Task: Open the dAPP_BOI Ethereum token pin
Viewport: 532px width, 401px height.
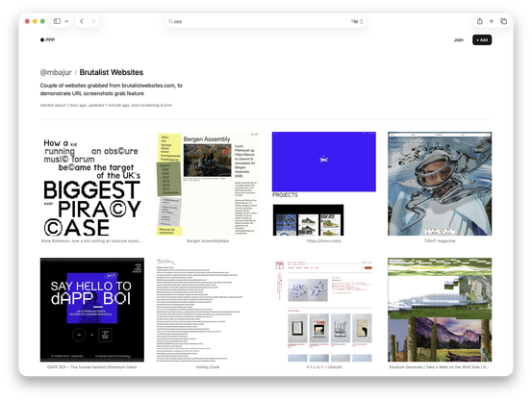Action: click(x=92, y=310)
